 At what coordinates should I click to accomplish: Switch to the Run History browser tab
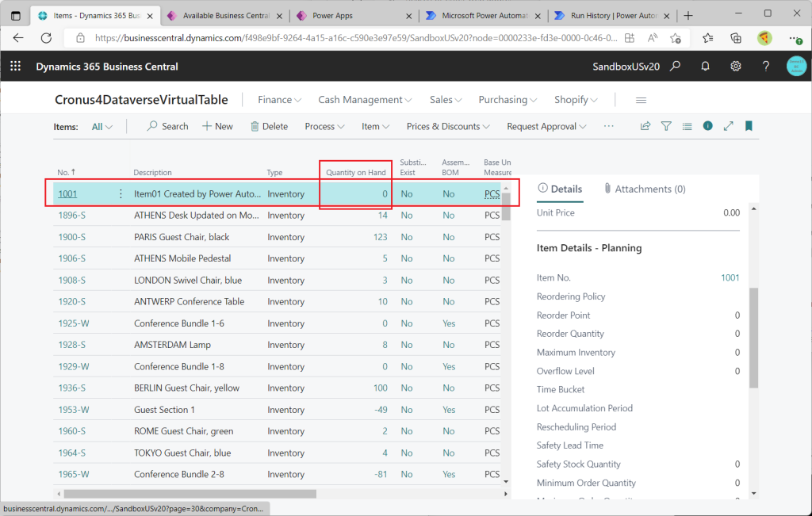coord(613,16)
